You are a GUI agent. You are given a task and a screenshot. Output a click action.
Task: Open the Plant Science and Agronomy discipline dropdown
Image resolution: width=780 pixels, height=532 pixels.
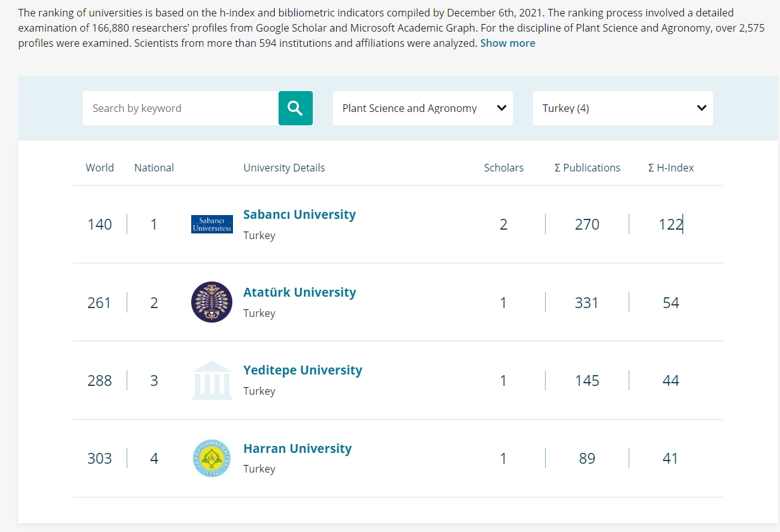click(423, 108)
